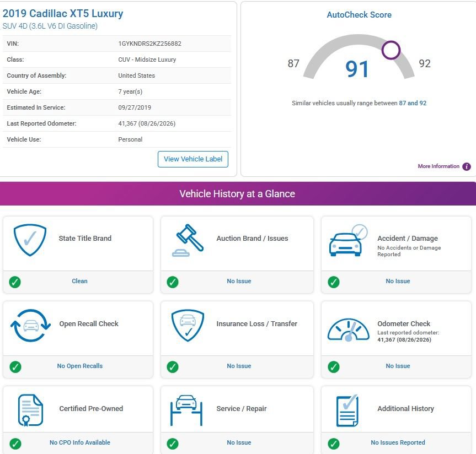Click the More Information info icon

[x=466, y=166]
